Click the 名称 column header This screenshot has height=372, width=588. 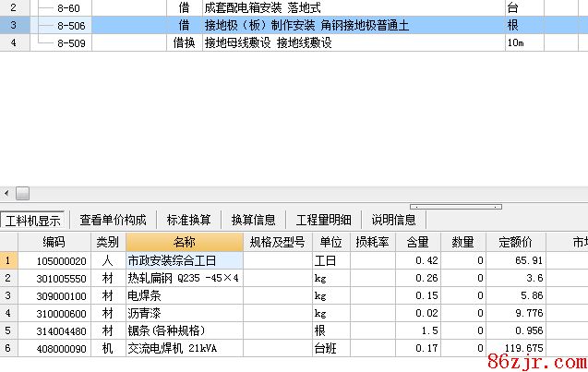click(x=184, y=242)
